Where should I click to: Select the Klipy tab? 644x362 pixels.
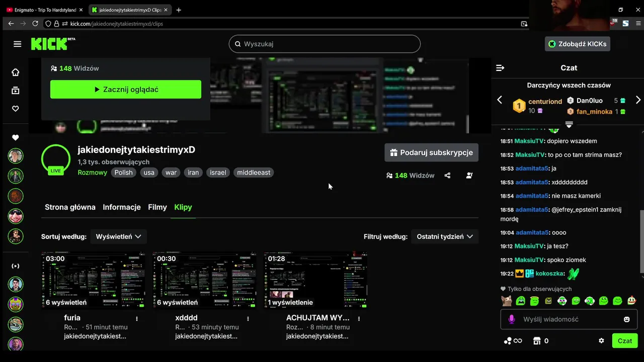(183, 207)
